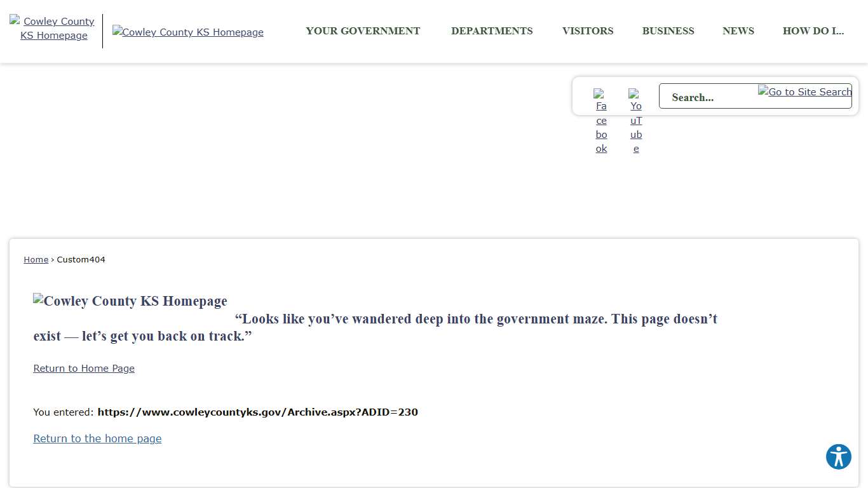Expand the DEPARTMENTS menu
The height and width of the screenshot is (488, 868).
(x=492, y=31)
